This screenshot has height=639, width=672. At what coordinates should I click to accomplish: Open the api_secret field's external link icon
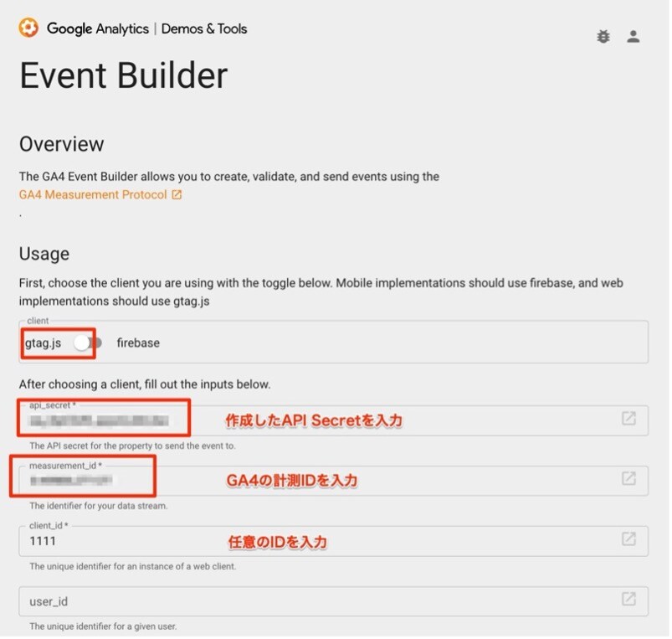(x=628, y=419)
